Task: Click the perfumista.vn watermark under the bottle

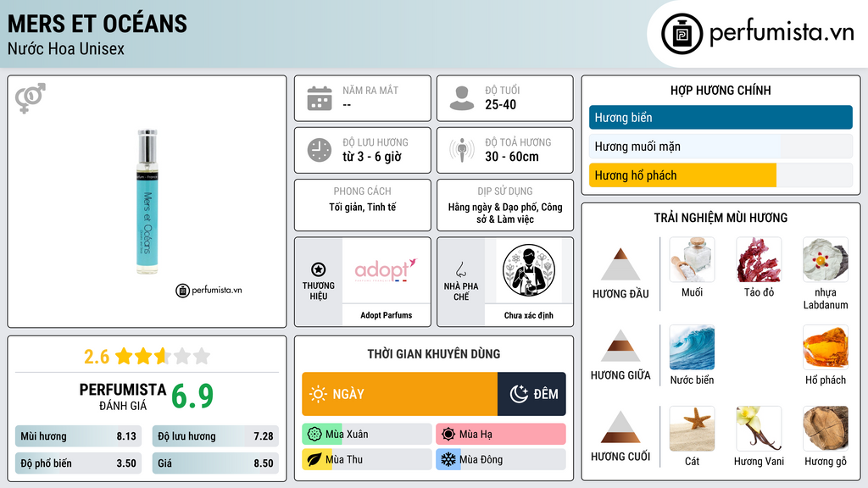Action: 209,290
